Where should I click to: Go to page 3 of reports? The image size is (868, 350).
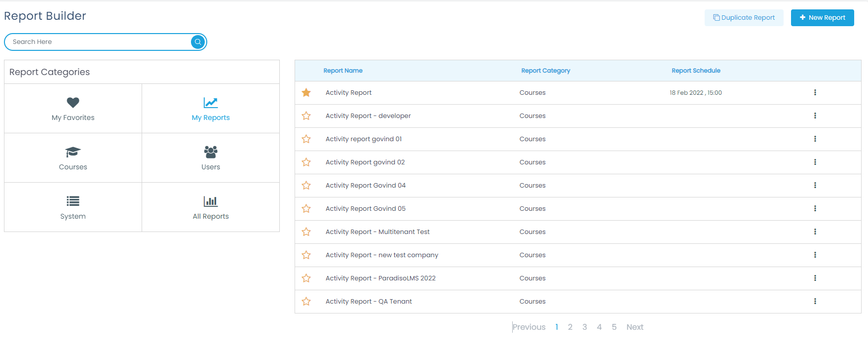[x=585, y=327]
